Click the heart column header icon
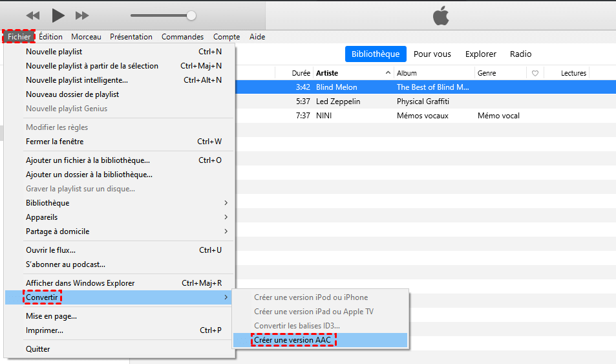 (535, 73)
